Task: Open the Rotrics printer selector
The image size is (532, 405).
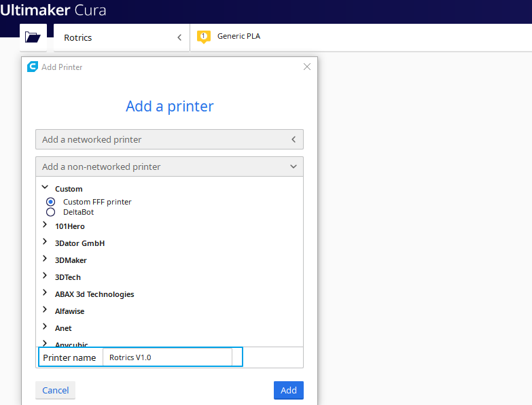Action: [122, 37]
